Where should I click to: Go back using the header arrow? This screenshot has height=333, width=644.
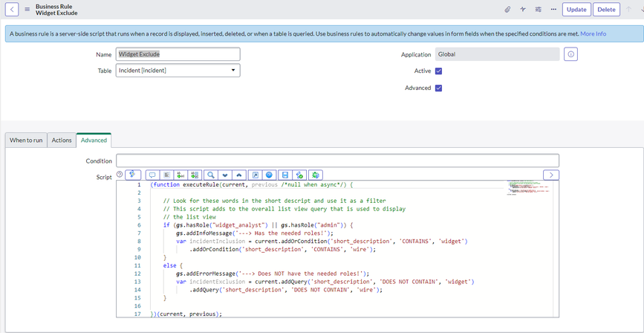pyautogui.click(x=11, y=10)
